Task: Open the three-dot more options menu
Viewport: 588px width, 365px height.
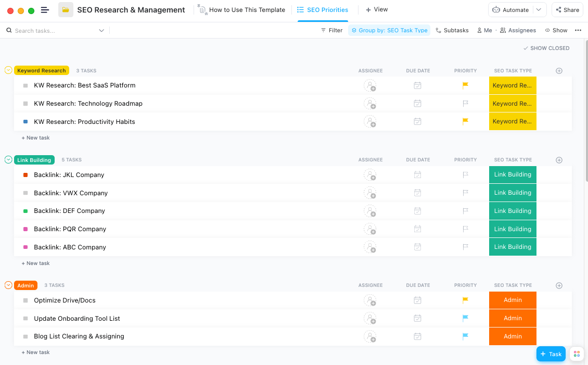Action: (578, 31)
